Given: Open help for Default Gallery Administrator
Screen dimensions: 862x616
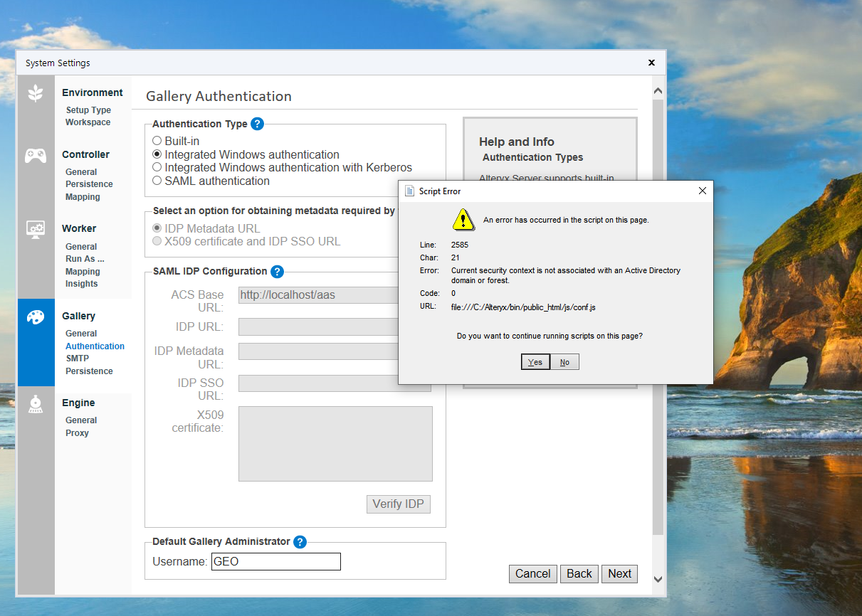Looking at the screenshot, I should 300,541.
